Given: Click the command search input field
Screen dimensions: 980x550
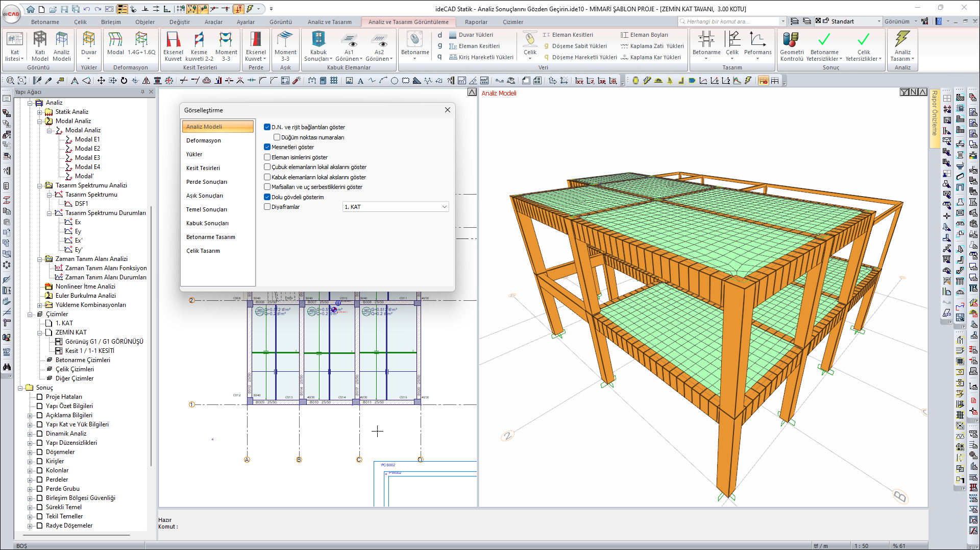Looking at the screenshot, I should 731,21.
